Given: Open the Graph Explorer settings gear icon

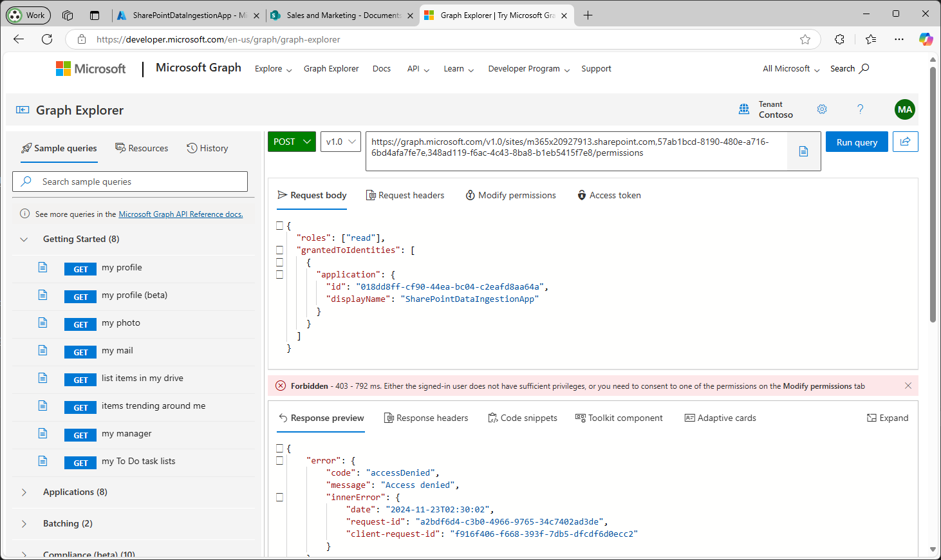Looking at the screenshot, I should point(822,109).
